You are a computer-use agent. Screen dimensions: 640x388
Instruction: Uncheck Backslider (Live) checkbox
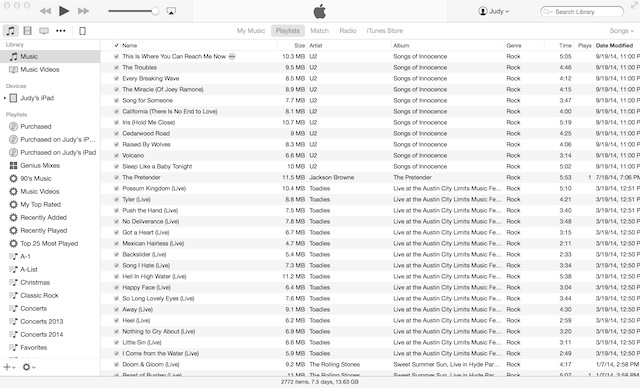[116, 255]
